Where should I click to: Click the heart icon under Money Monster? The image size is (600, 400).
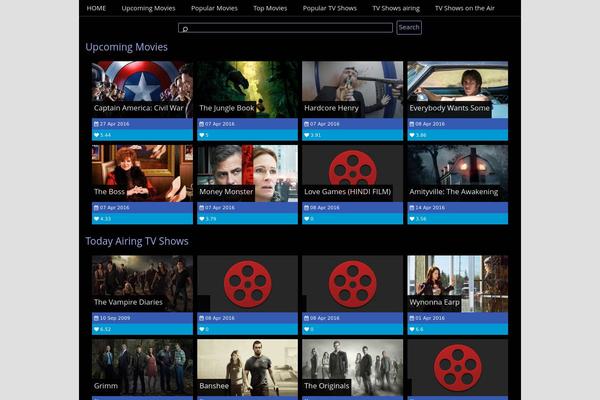tap(201, 219)
